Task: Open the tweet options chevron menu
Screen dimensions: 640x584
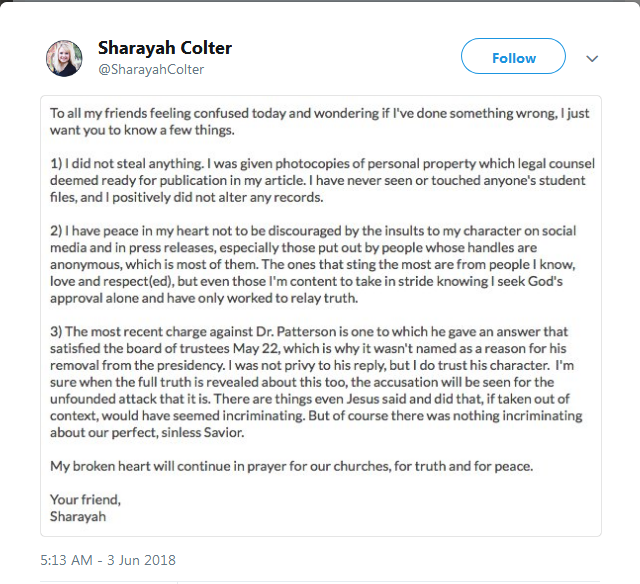Action: [592, 58]
